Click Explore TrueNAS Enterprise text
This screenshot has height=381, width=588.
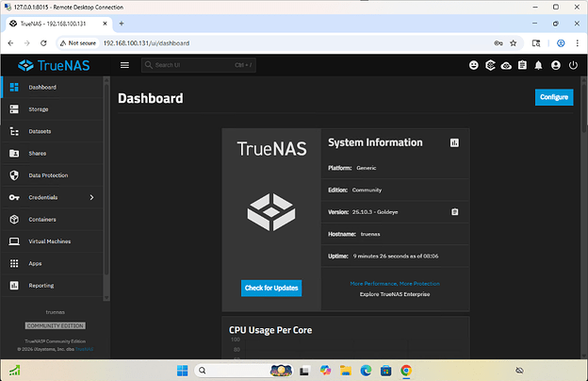coord(395,294)
